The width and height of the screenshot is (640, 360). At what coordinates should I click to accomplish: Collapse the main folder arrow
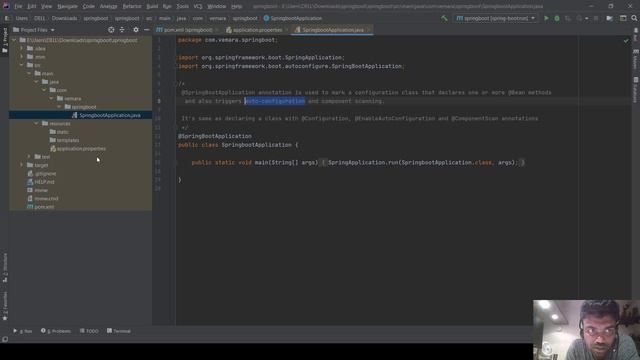tap(29, 73)
